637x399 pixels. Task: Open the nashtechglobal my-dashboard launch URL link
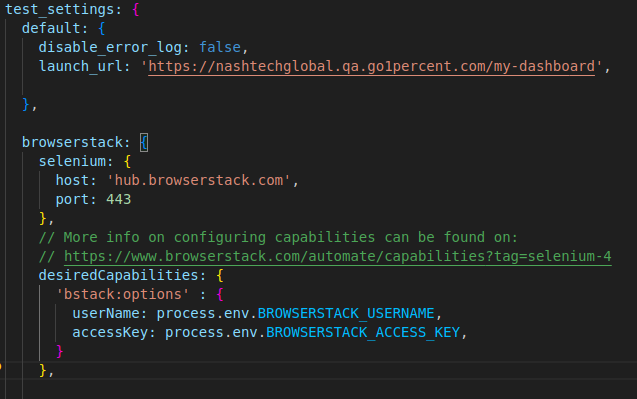click(371, 66)
